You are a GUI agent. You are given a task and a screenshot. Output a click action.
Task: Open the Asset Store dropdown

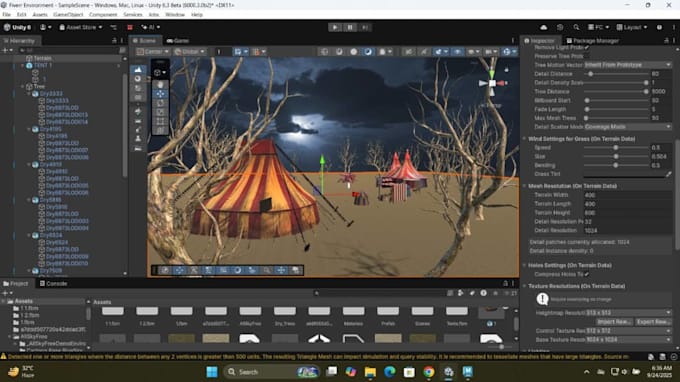pyautogui.click(x=81, y=27)
